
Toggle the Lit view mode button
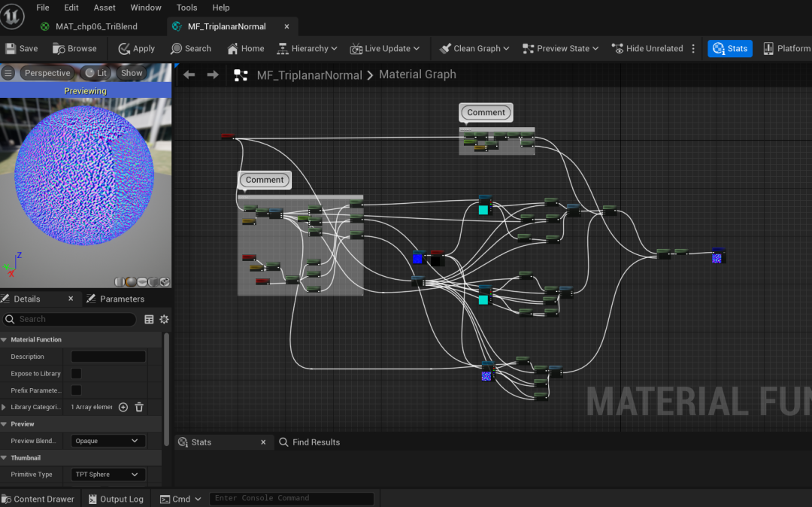pyautogui.click(x=95, y=73)
